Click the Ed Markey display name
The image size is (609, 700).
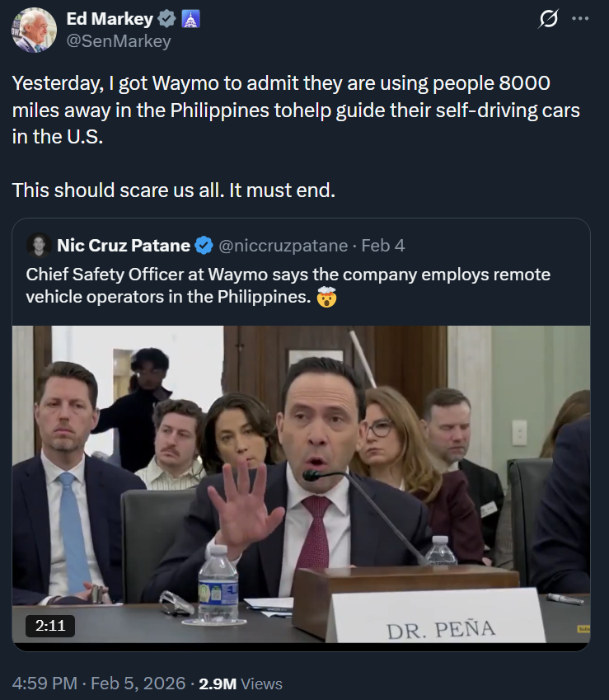click(x=109, y=19)
